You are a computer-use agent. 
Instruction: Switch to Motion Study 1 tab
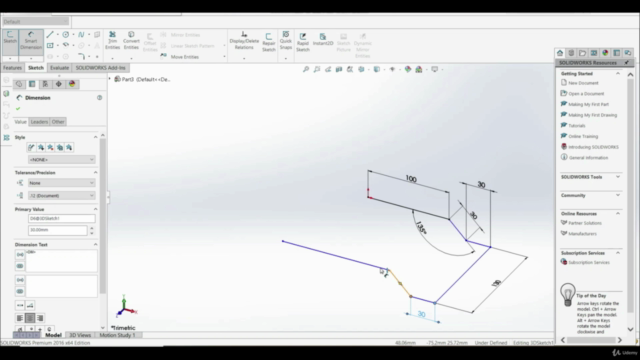tap(117, 335)
